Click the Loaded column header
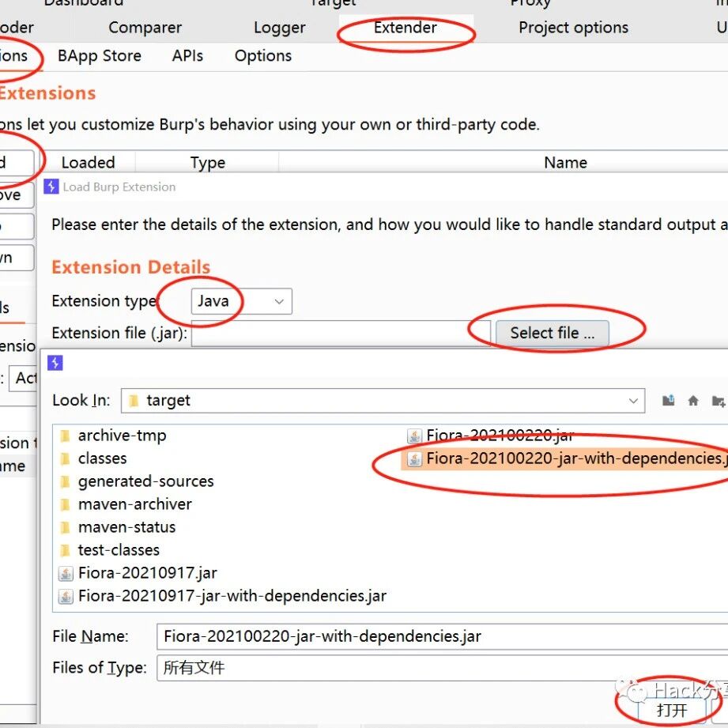728x728 pixels. [x=89, y=163]
